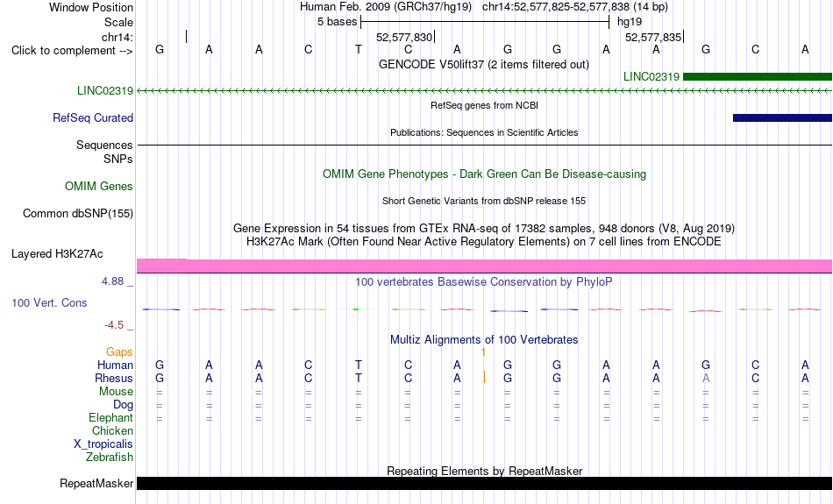Click the 52,577,830 ruler position label

403,37
